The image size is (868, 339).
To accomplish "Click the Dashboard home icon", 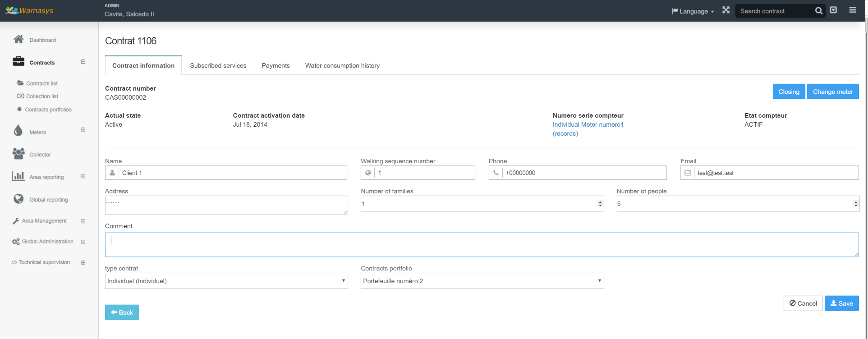I will coord(18,39).
